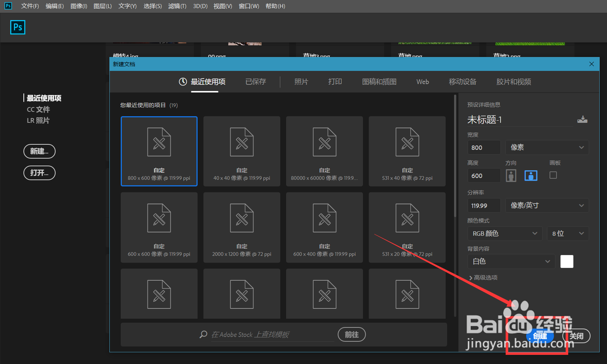Switch to the 照片 tab

[x=301, y=81]
